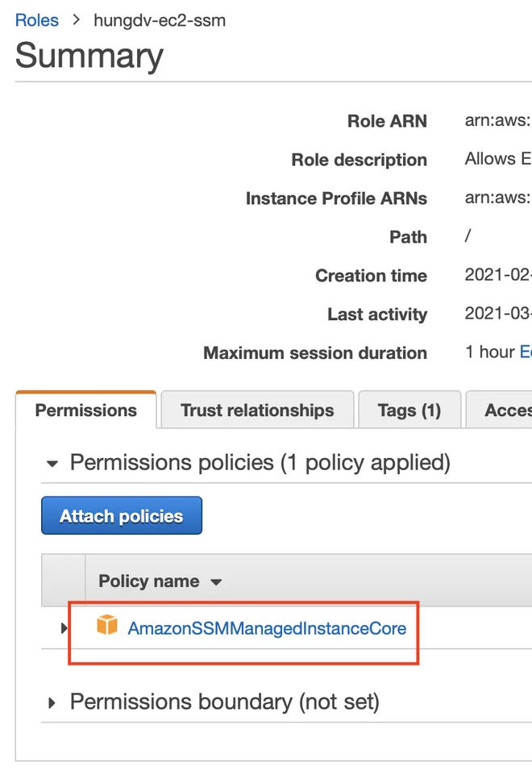
Task: Sort by Policy name column arrow
Action: [216, 582]
